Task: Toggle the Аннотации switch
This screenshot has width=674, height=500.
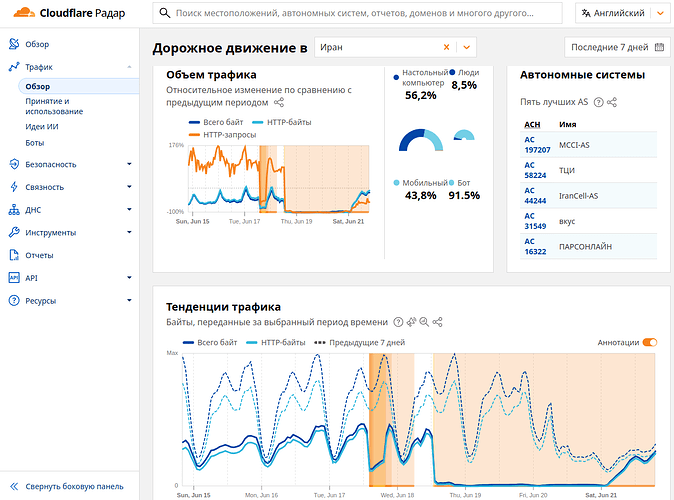Action: point(650,342)
